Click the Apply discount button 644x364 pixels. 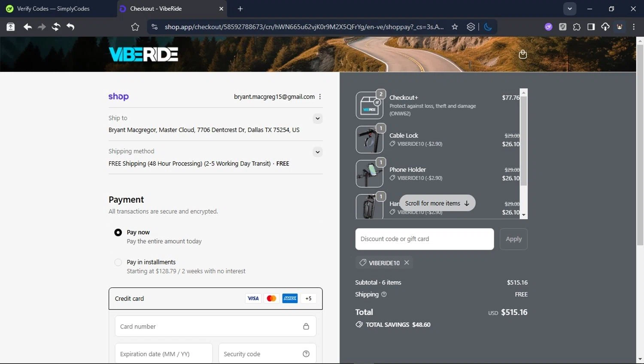tap(513, 239)
